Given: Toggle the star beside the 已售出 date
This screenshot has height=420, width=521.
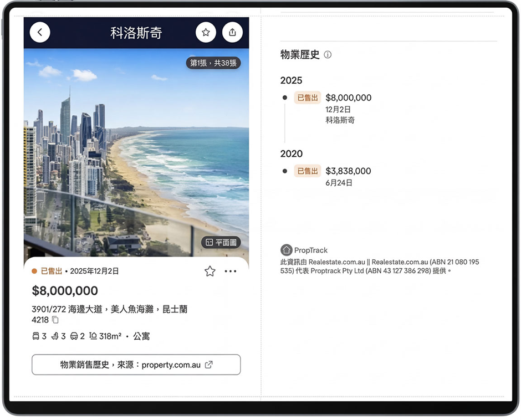Looking at the screenshot, I should [210, 271].
